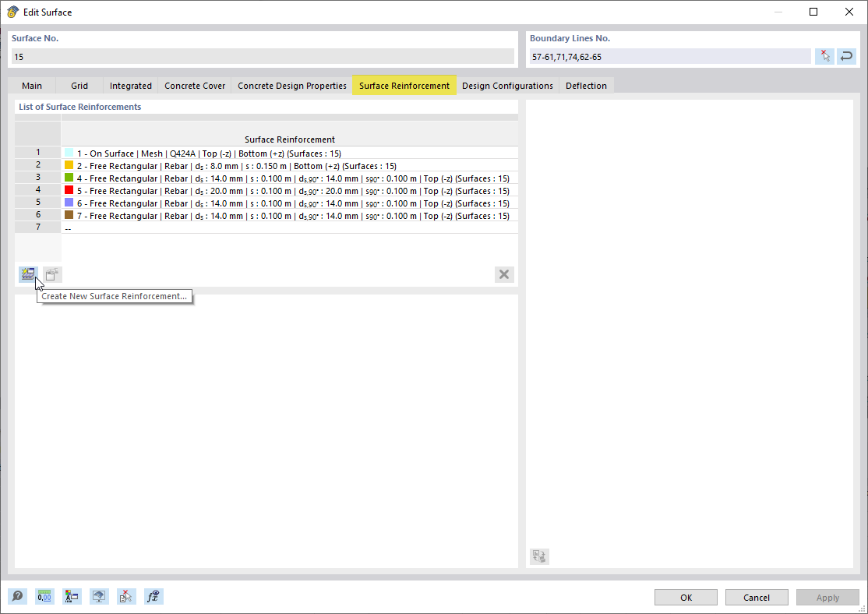Click the green swatch of reinforcement 4
This screenshot has height=614, width=868.
69,178
